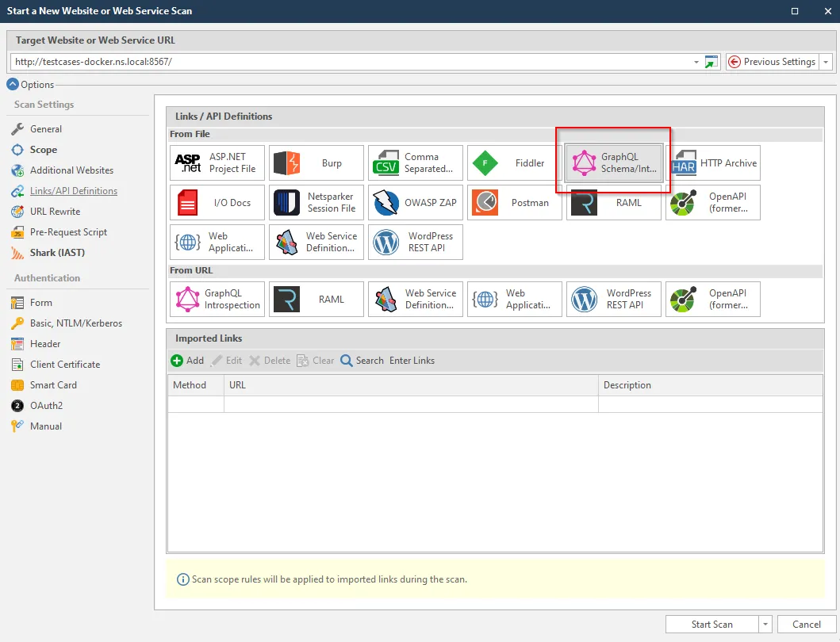Click Edit in Imported Links toolbar
Screen dimensions: 840x642
coord(226,361)
